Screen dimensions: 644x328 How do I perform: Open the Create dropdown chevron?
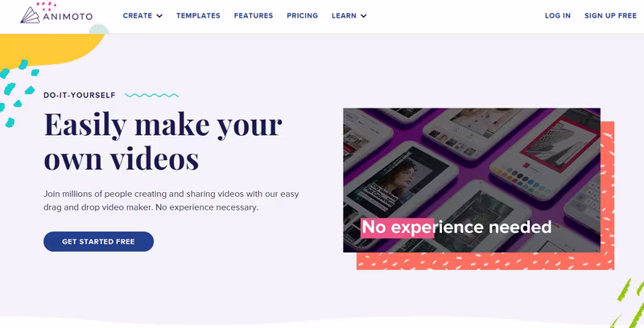(x=159, y=16)
